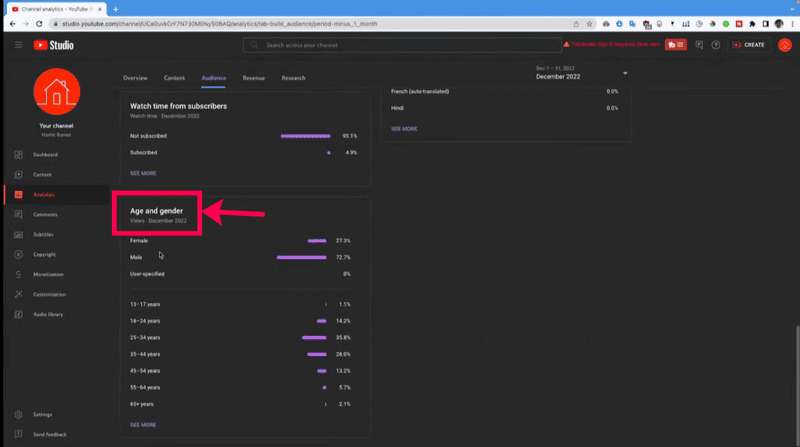The width and height of the screenshot is (800, 447).
Task: Click SEE MORE under Watch time from subscribers
Action: coord(143,173)
